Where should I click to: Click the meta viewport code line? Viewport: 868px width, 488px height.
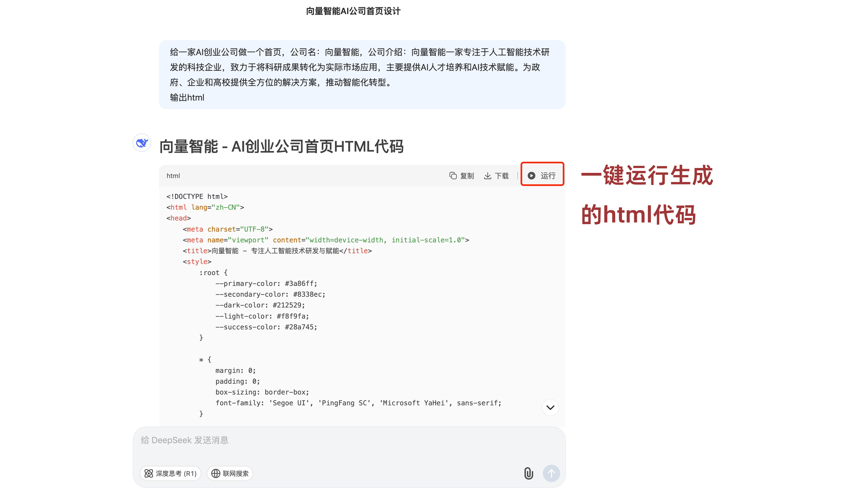[x=326, y=240]
